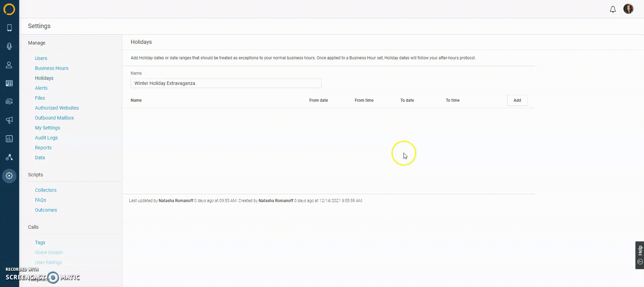Open the user profile avatar
The height and width of the screenshot is (287, 644).
pos(628,9)
